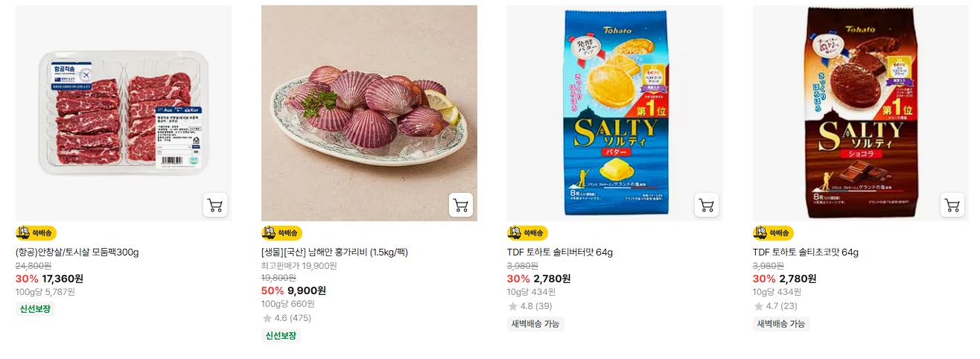Open the 남해안 홍가리비 (1.5kg/팩) title link
Image resolution: width=980 pixels, height=359 pixels.
334,252
